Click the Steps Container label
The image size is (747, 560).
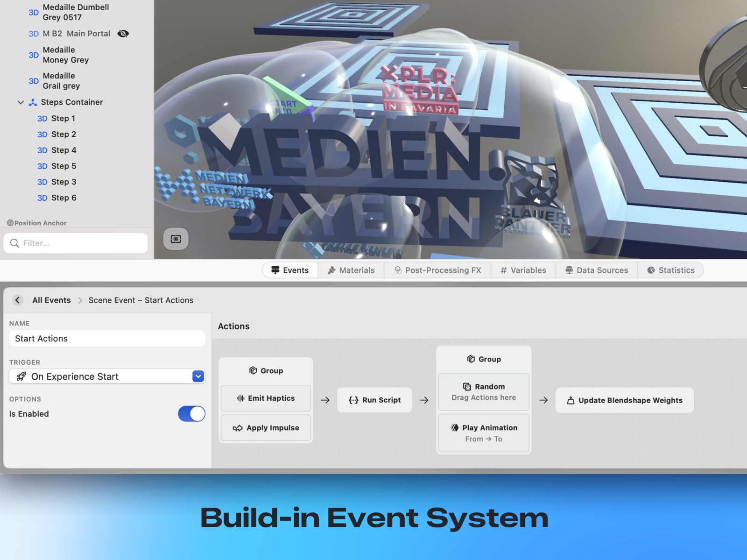(x=72, y=102)
